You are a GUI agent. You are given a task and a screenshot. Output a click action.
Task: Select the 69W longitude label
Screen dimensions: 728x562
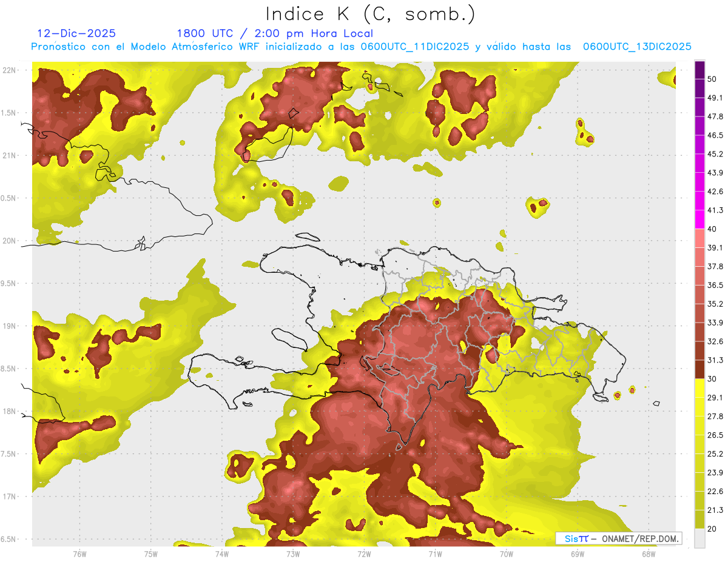(578, 553)
